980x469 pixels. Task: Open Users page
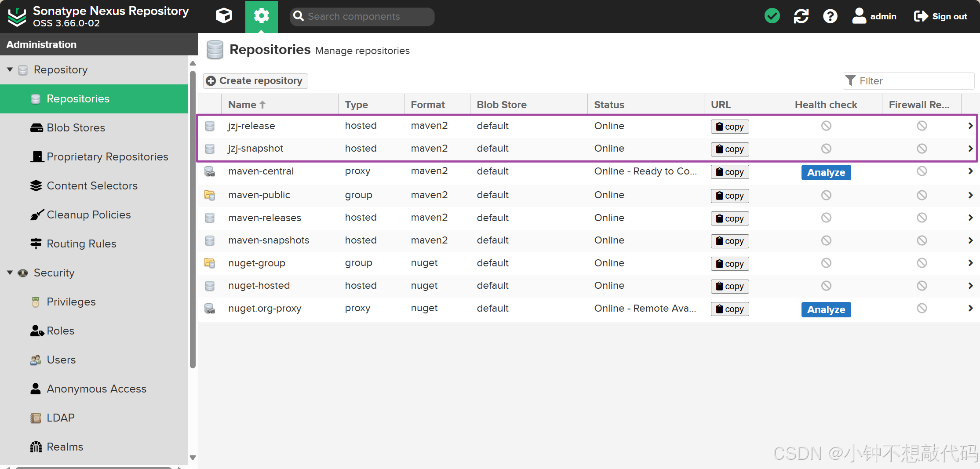[x=94, y=360]
